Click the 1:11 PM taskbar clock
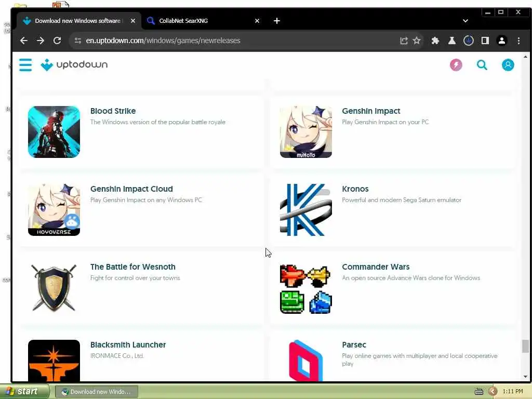The width and height of the screenshot is (532, 399). (x=513, y=392)
